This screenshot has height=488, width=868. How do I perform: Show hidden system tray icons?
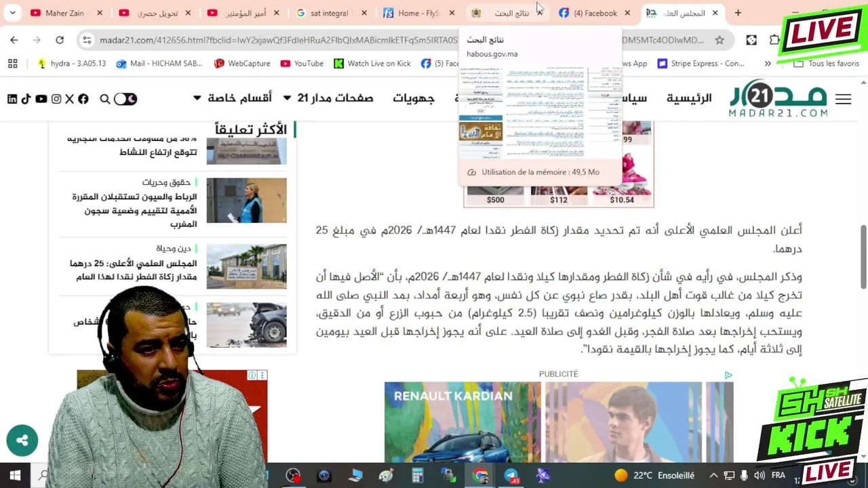[x=713, y=476]
